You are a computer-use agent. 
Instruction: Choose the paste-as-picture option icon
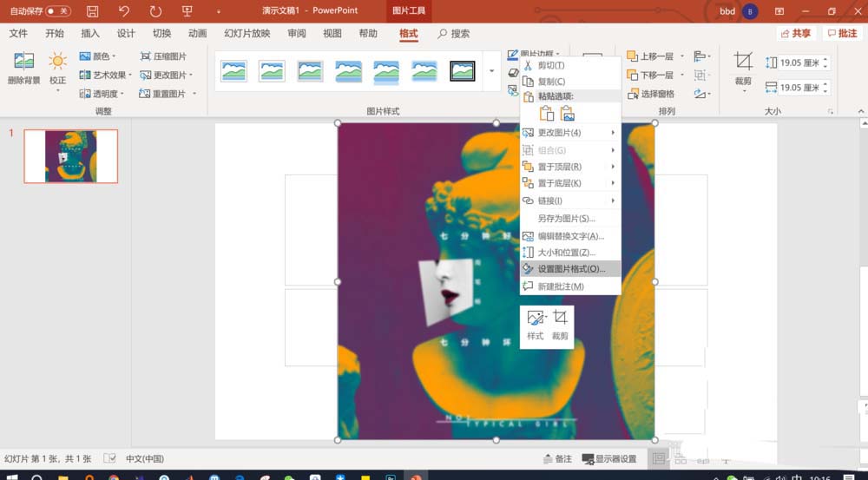coord(567,113)
